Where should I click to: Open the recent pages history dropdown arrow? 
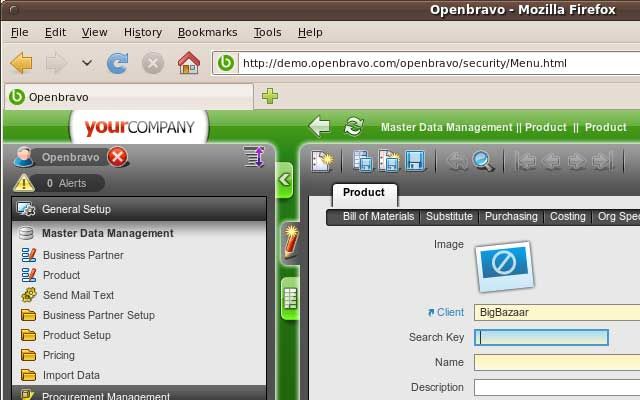pos(87,63)
